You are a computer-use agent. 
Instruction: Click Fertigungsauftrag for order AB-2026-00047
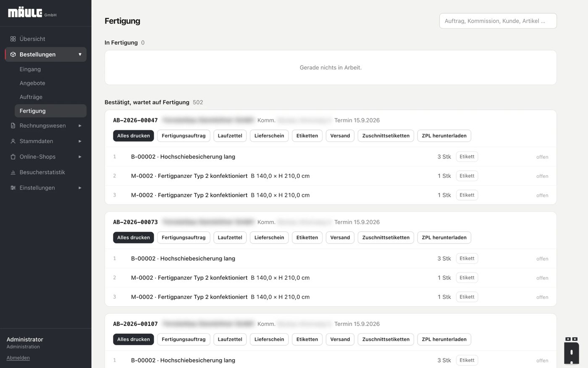(184, 136)
